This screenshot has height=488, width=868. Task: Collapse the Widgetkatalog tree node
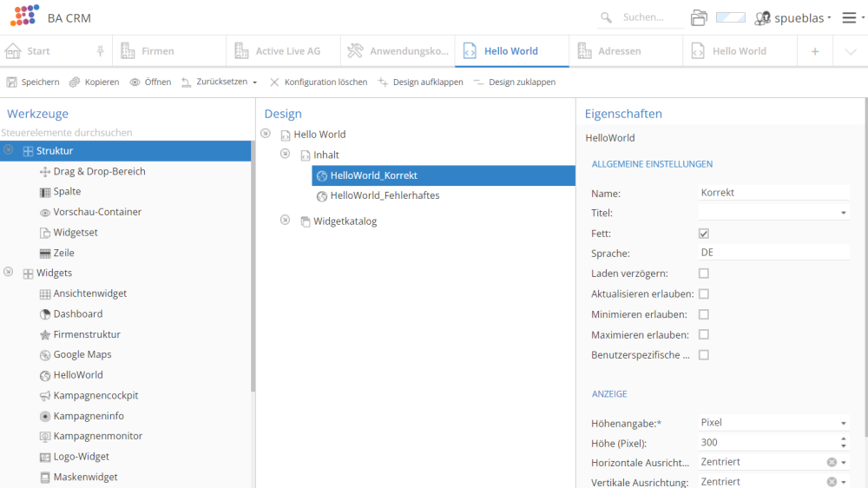coord(285,221)
